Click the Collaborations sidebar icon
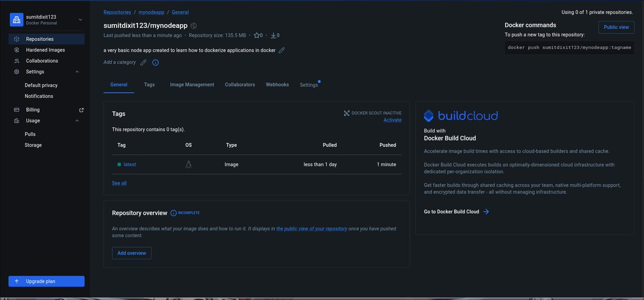Viewport: 644px width, 300px height. [x=17, y=61]
